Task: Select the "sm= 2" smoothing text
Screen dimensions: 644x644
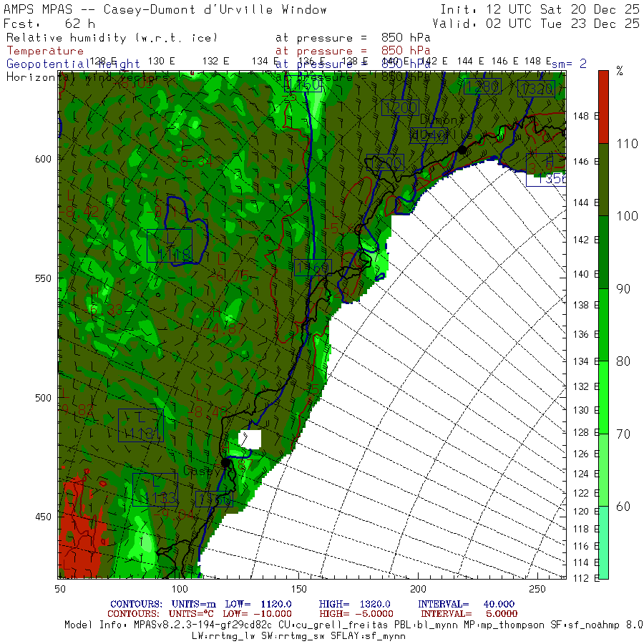Action: click(569, 63)
